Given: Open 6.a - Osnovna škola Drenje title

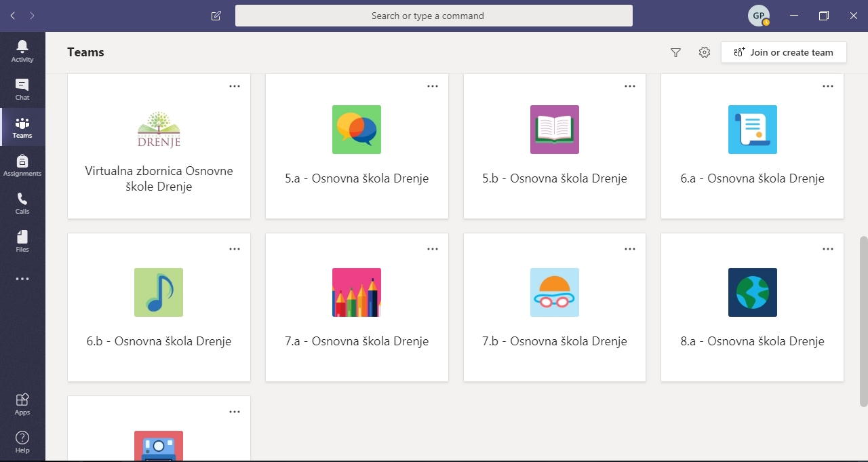Looking at the screenshot, I should [753, 178].
